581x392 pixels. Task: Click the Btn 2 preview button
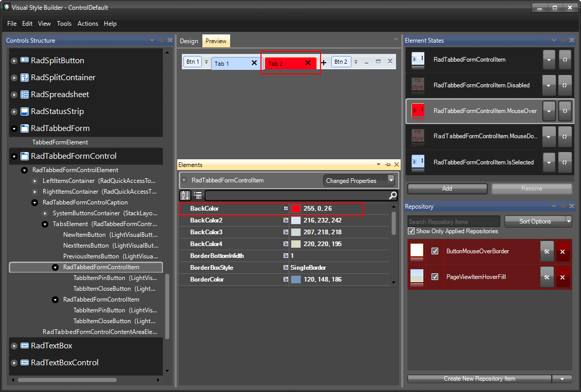pyautogui.click(x=341, y=62)
